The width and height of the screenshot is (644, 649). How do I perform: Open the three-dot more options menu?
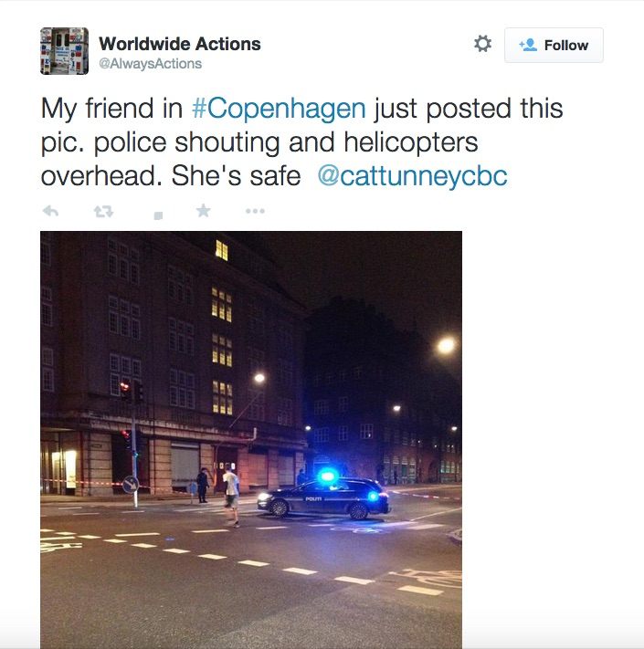(x=255, y=211)
